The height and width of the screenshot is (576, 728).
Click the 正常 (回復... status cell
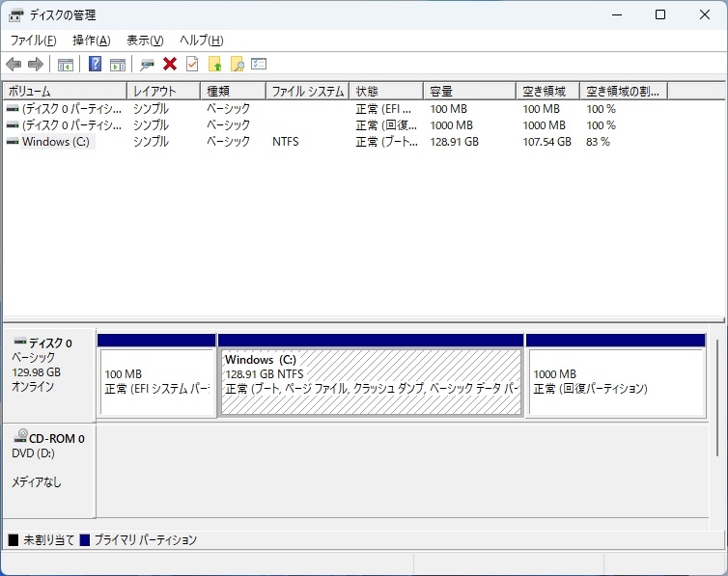pyautogui.click(x=386, y=125)
